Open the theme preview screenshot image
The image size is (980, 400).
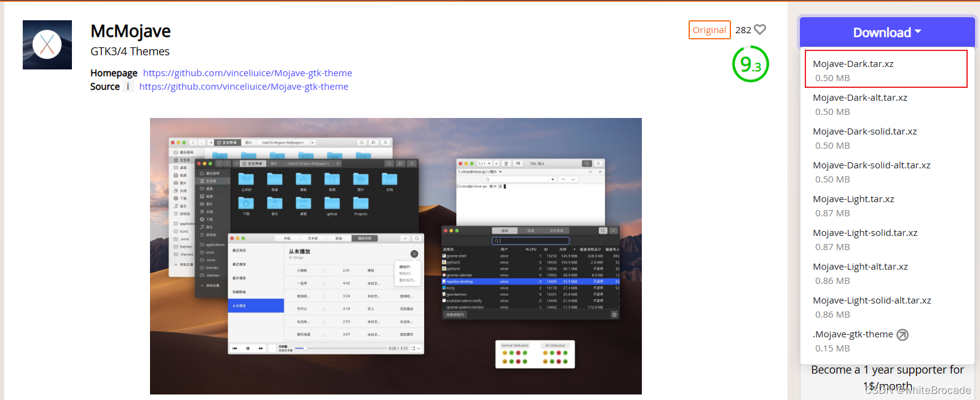click(x=396, y=256)
